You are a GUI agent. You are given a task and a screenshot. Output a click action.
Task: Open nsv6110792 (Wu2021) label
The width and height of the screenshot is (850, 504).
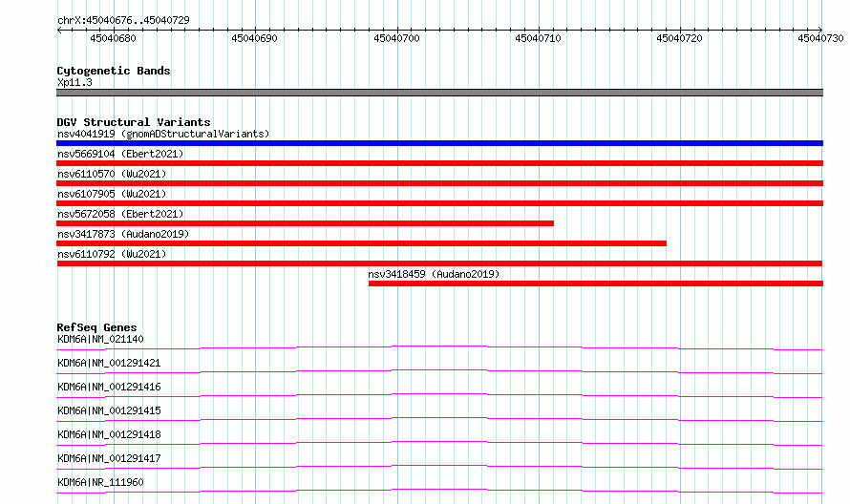[112, 254]
